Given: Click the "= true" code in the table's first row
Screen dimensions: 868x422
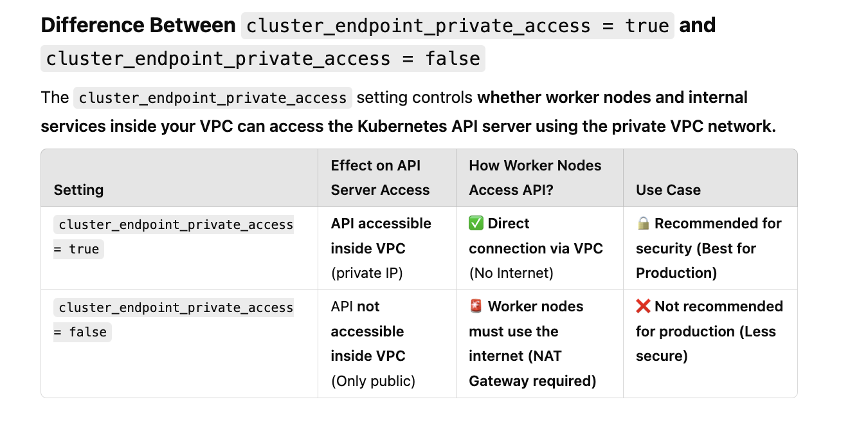Looking at the screenshot, I should click(x=78, y=249).
